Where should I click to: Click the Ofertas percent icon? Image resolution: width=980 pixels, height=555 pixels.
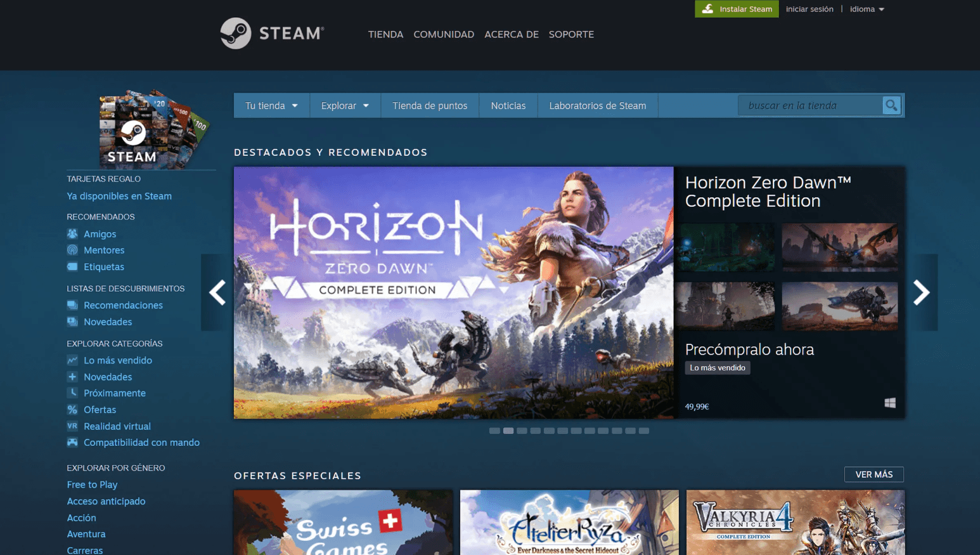click(72, 410)
